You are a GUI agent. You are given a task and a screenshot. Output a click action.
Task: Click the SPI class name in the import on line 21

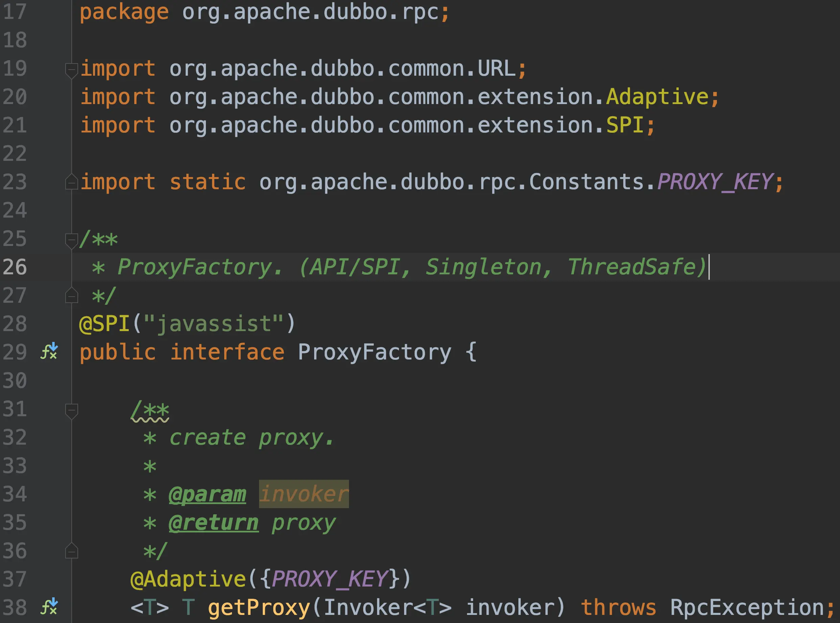(625, 125)
